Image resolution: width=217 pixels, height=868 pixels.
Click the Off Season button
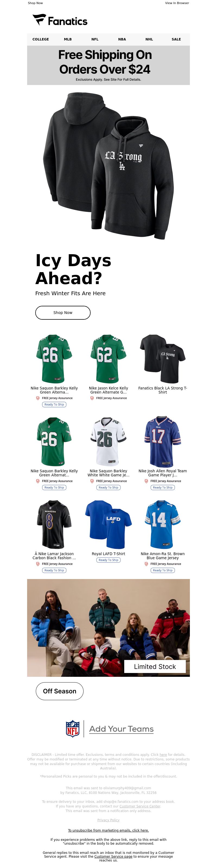tap(60, 691)
